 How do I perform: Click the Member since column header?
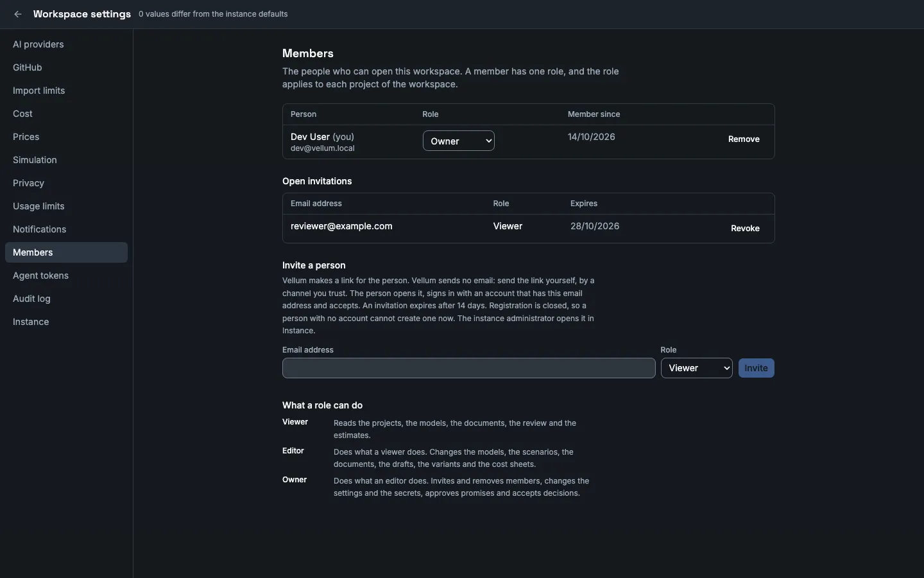(x=594, y=114)
